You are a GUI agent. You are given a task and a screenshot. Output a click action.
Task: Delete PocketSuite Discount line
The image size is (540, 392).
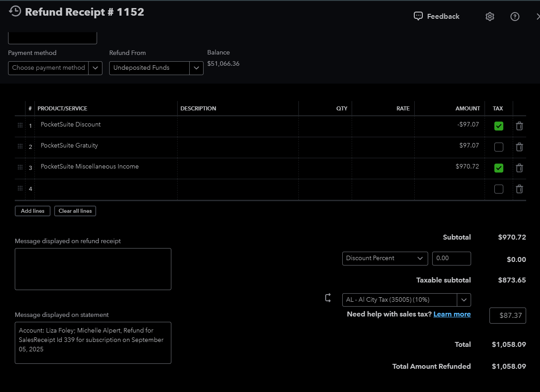pos(519,126)
